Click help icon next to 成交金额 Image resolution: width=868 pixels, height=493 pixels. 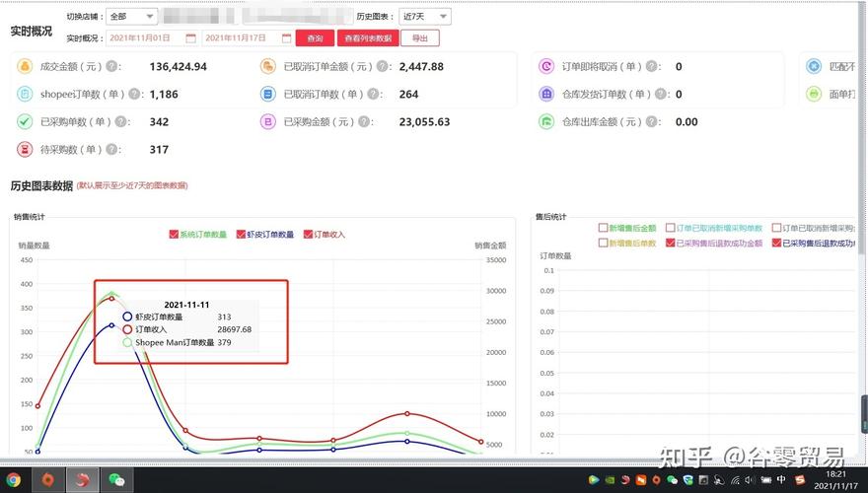[111, 66]
